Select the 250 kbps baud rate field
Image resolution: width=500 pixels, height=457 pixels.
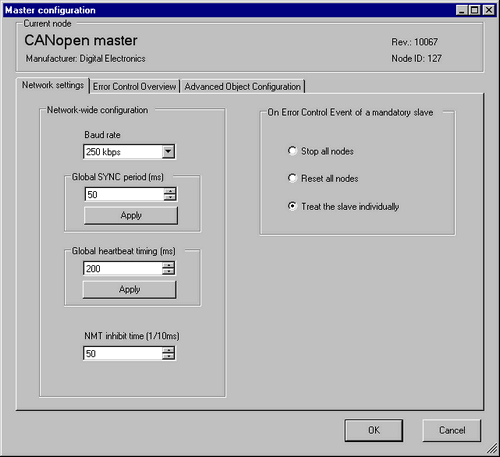(129, 152)
